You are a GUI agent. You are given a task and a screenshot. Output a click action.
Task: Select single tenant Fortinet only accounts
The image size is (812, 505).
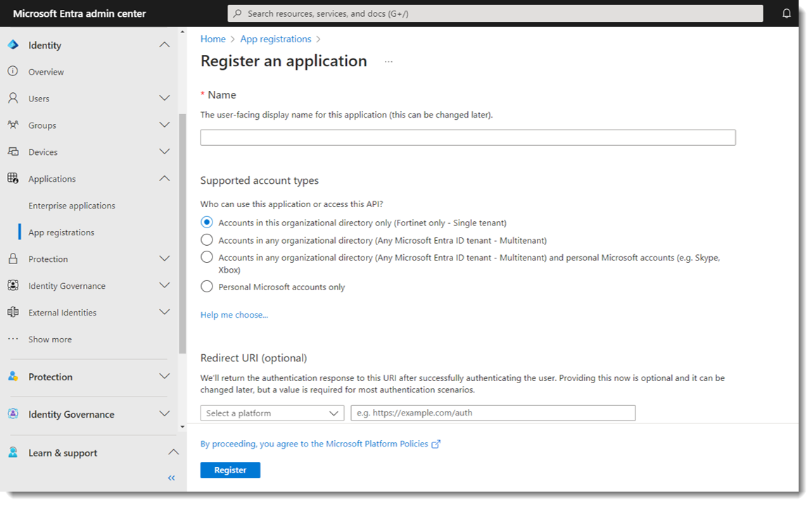207,222
